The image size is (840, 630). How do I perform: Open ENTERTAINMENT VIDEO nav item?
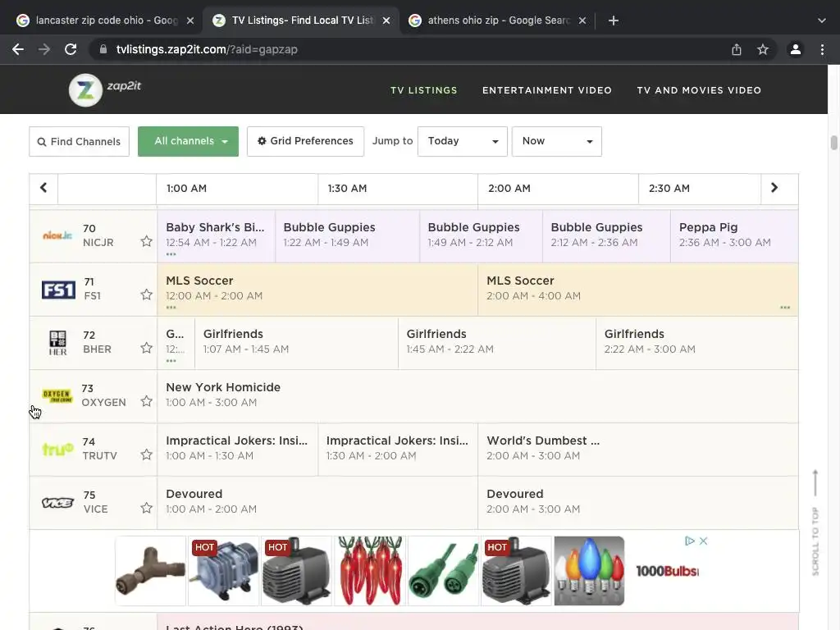547,90
